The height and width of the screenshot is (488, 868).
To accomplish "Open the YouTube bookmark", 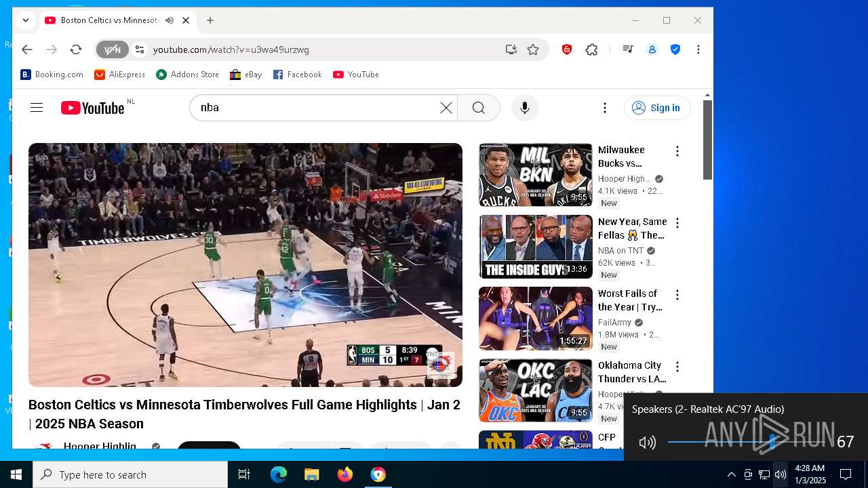I will (x=356, y=75).
